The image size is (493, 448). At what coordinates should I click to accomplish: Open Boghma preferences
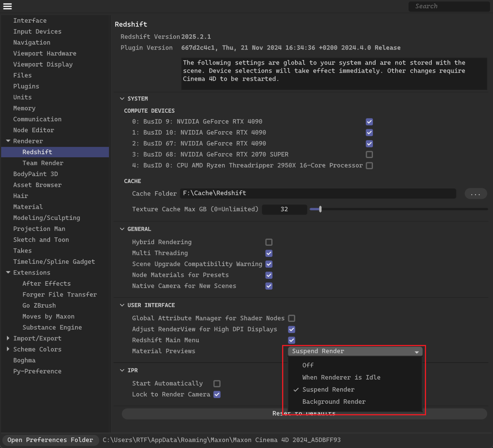coord(24,360)
